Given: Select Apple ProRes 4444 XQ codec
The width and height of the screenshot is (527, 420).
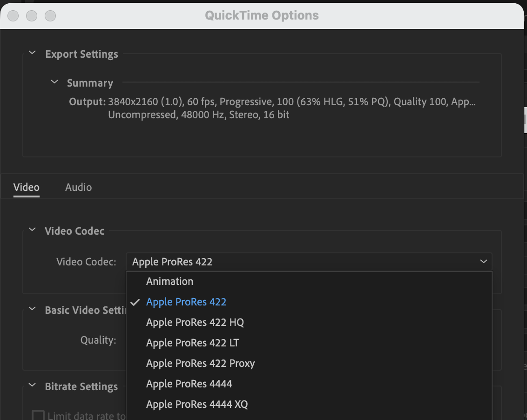Looking at the screenshot, I should point(197,404).
